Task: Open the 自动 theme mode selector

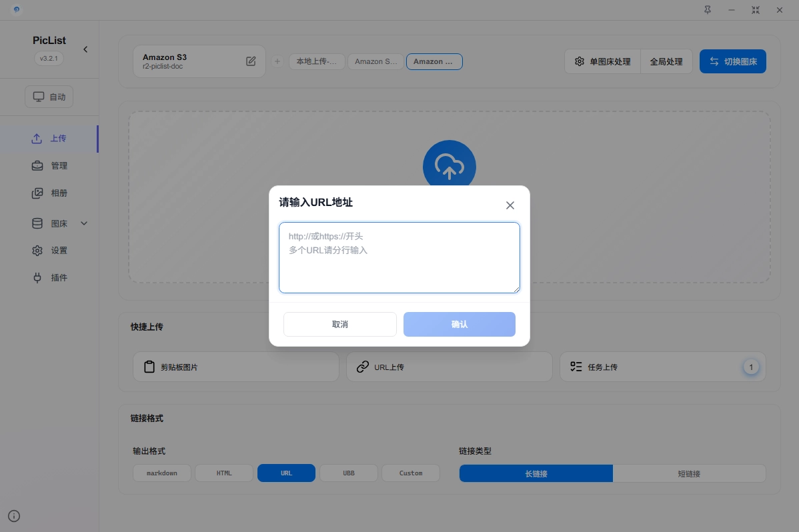Action: 49,97
